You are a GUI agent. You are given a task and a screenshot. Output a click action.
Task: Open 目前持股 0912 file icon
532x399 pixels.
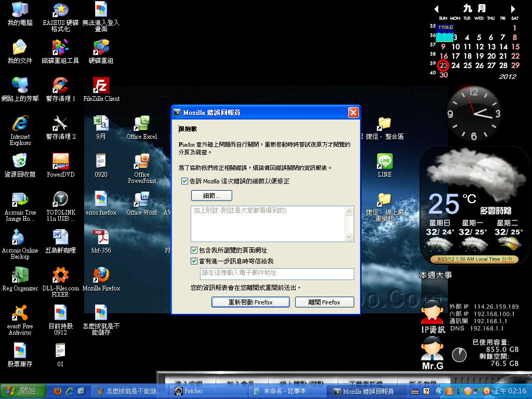coord(60,321)
